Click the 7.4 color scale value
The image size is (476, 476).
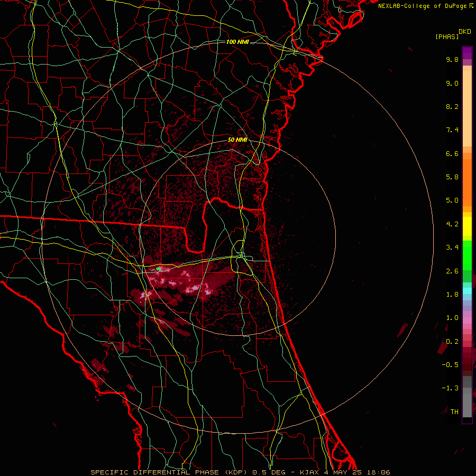click(452, 130)
